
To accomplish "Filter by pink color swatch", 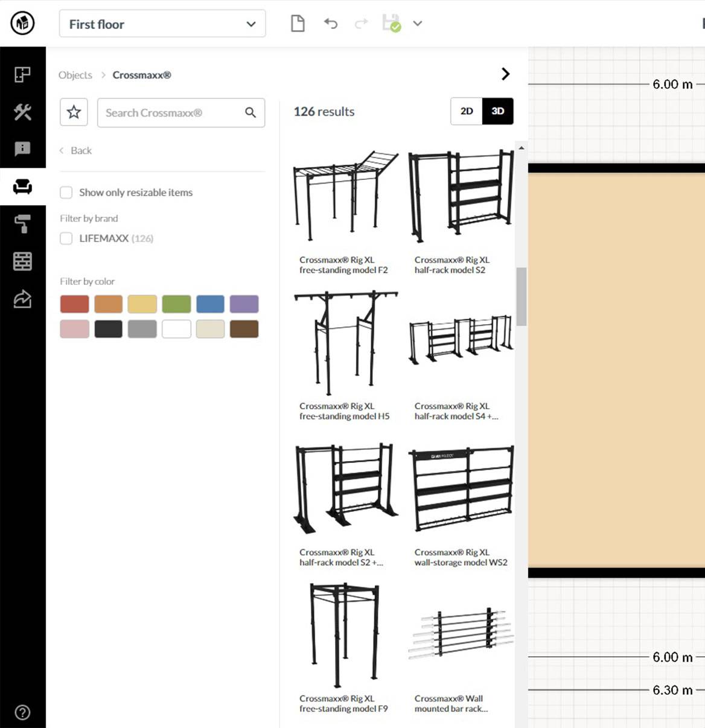I will pyautogui.click(x=75, y=329).
